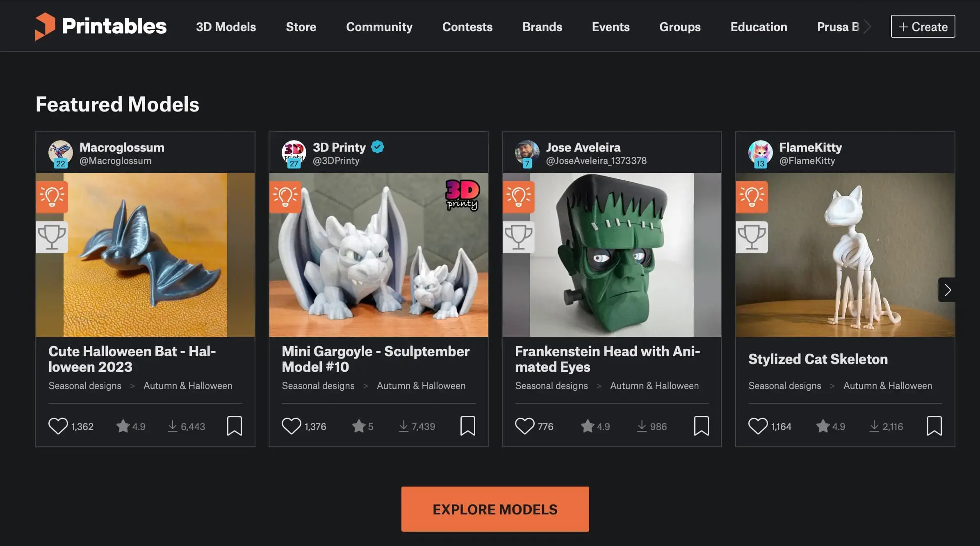Open the 3D Models menu

[226, 27]
